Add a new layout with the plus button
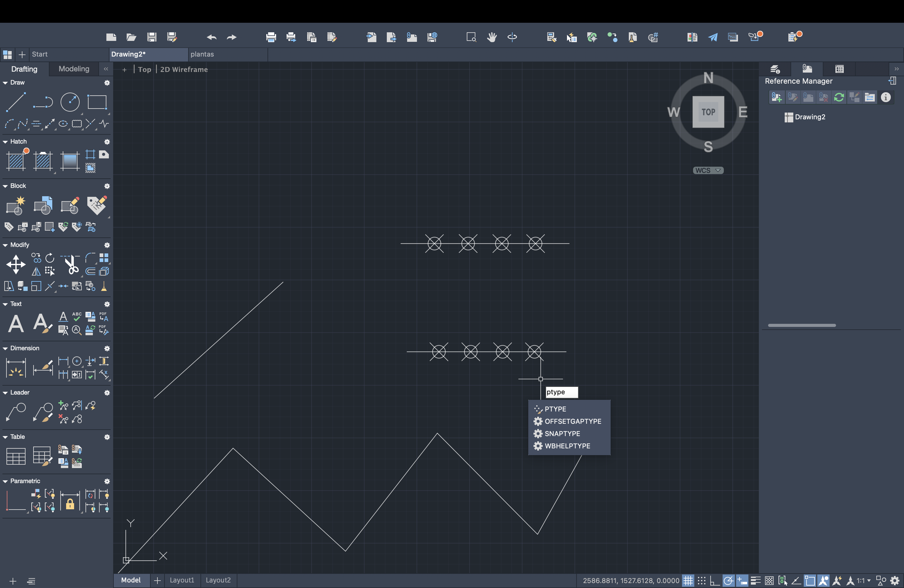This screenshot has width=904, height=588. (x=157, y=580)
